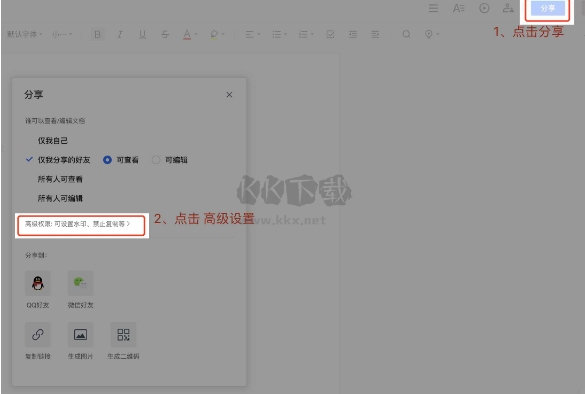
Task: Open the text style 'A' icon at top
Action: (459, 8)
